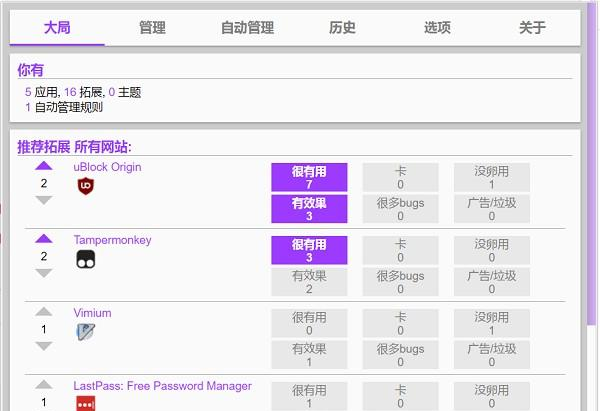Switch to the 管理 tab
Viewport: 600px width, 411px height.
(x=152, y=28)
